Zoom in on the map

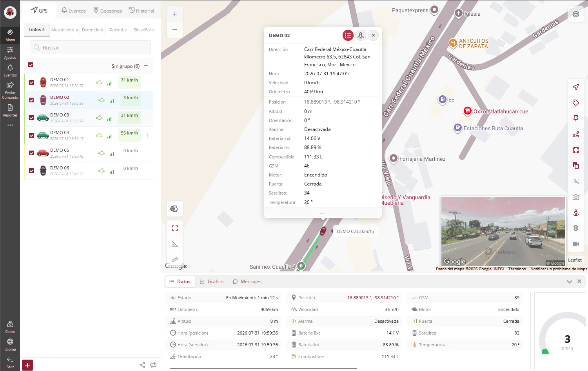pos(175,14)
